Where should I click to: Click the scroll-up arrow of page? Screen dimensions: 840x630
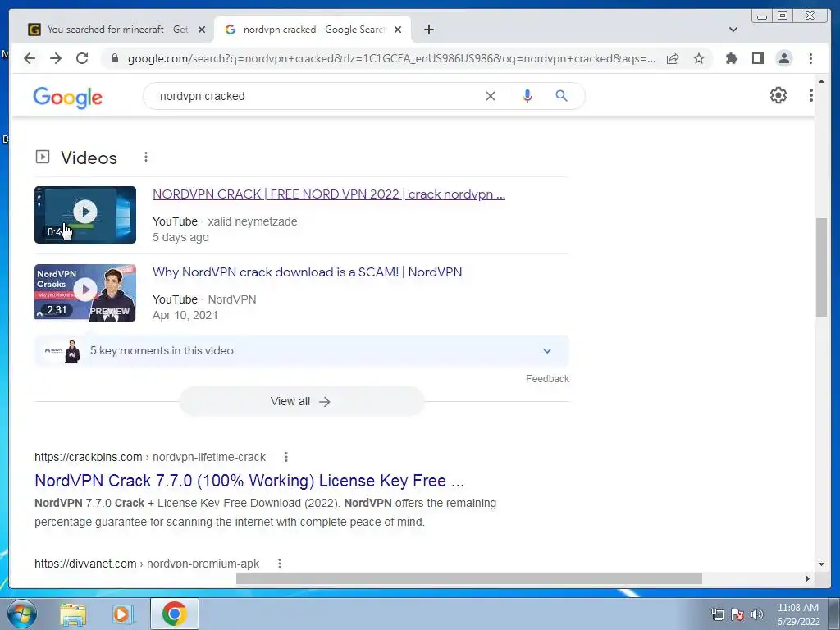(821, 81)
